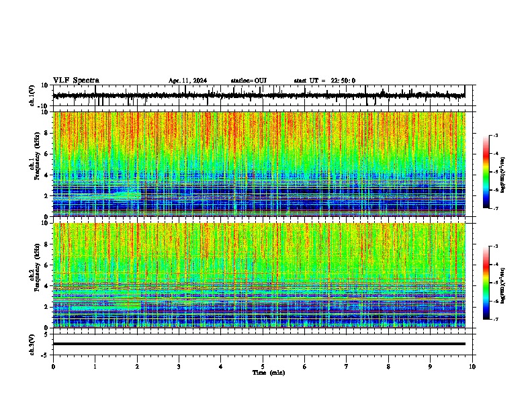This screenshot has height=411, width=532.
Task: Click the time axis tick label "10"
Action: coord(472,367)
